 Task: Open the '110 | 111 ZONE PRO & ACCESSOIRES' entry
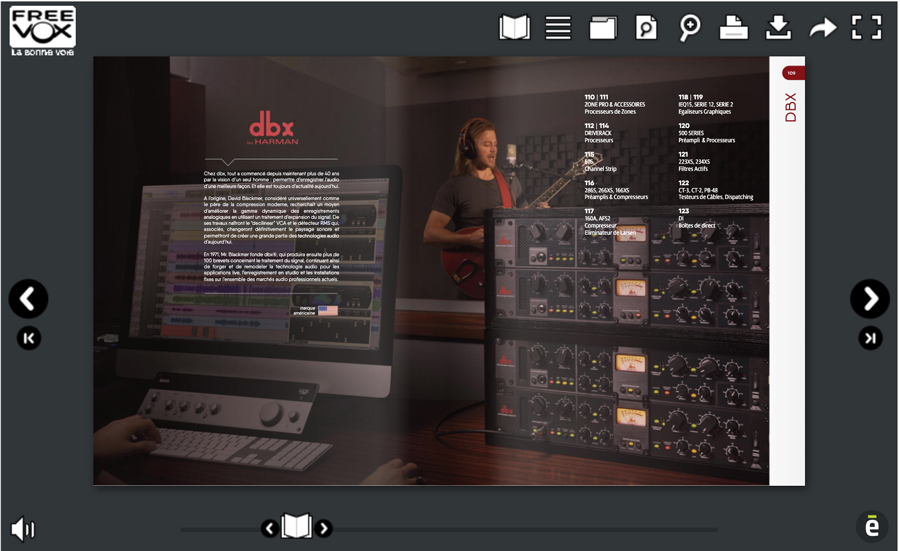pos(614,104)
